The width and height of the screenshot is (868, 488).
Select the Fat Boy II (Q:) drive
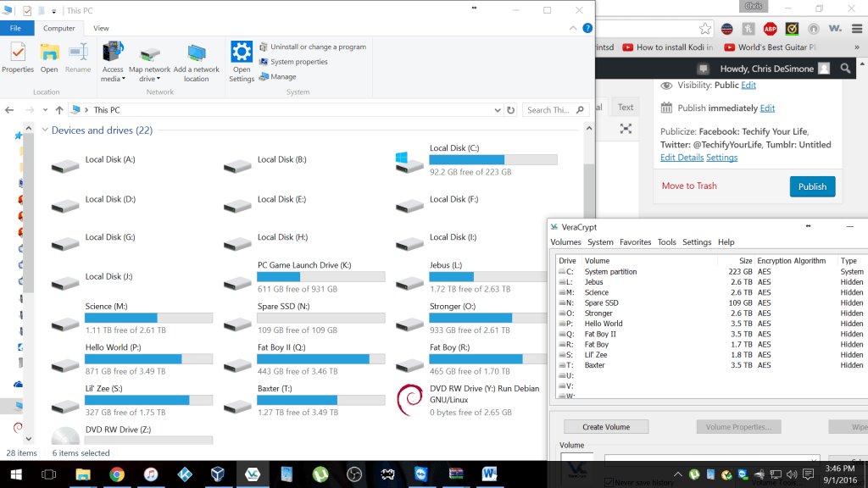point(303,358)
